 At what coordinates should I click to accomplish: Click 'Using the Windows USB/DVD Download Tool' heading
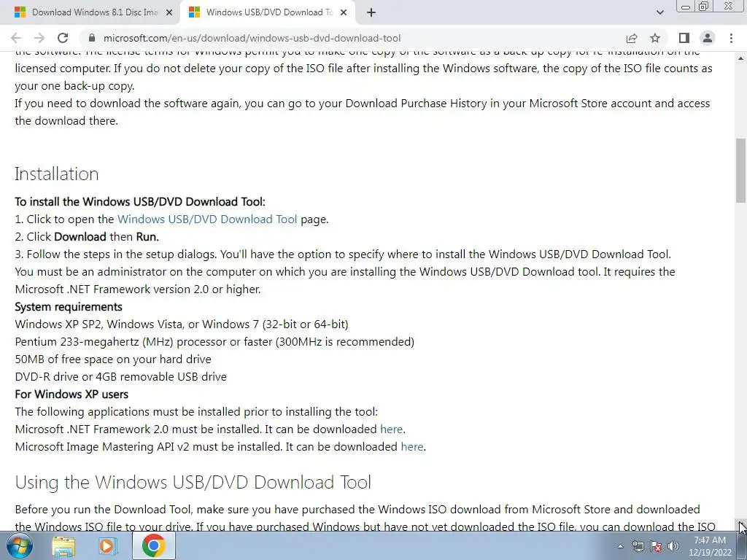tap(193, 483)
